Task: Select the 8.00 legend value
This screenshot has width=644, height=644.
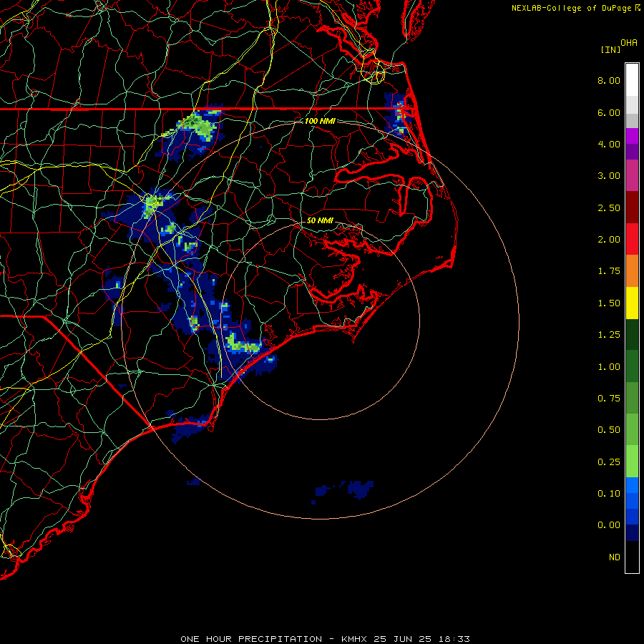Action: pyautogui.click(x=609, y=80)
